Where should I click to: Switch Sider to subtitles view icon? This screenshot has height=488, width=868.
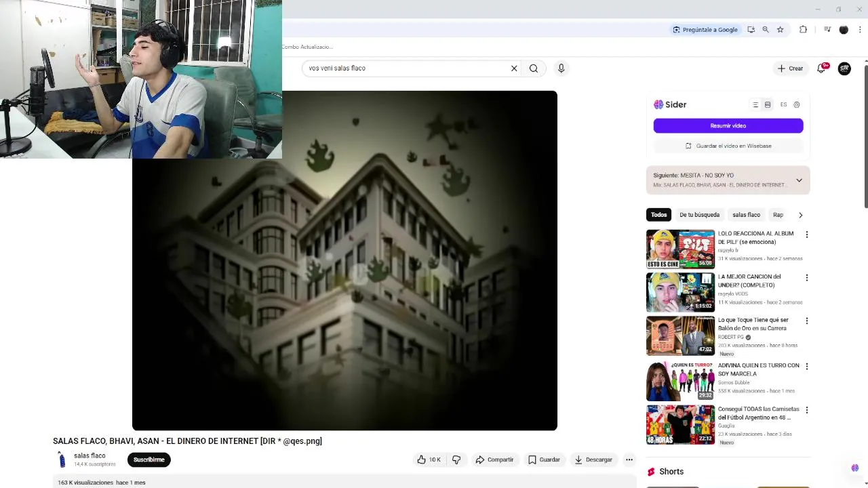(768, 105)
